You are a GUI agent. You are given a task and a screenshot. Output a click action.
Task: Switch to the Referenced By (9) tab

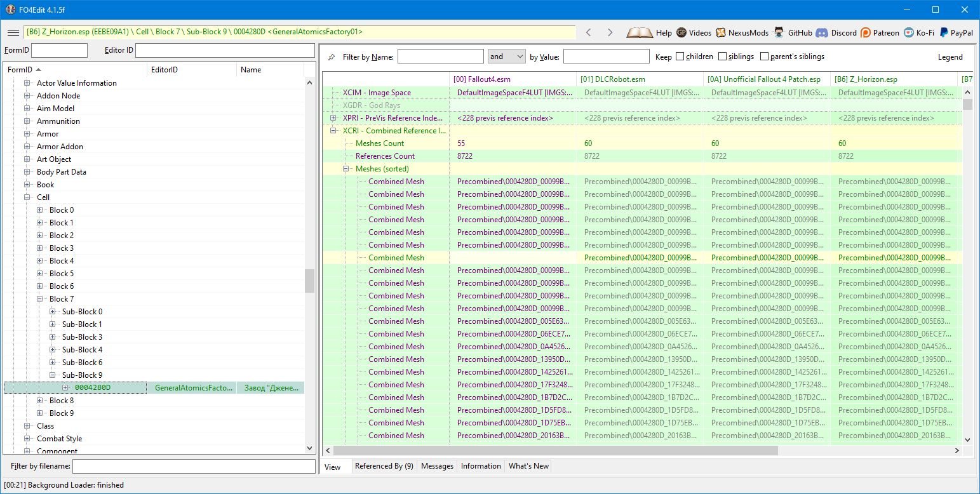tap(384, 466)
